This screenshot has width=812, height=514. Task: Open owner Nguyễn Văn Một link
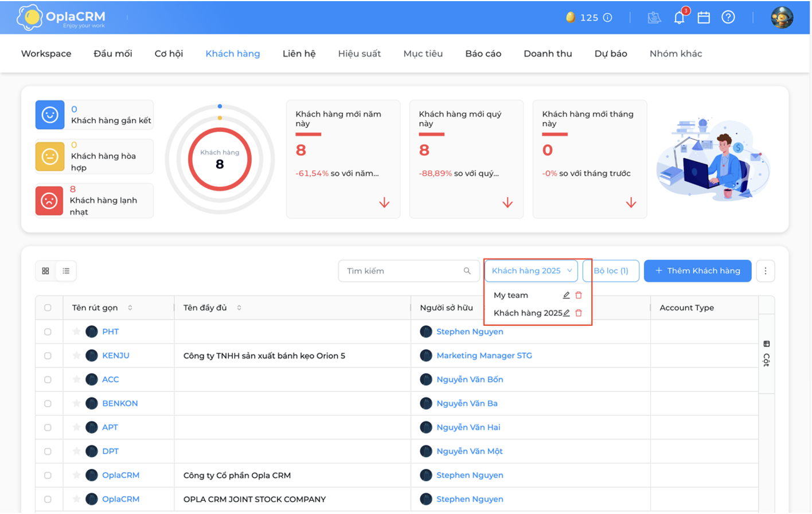(470, 451)
